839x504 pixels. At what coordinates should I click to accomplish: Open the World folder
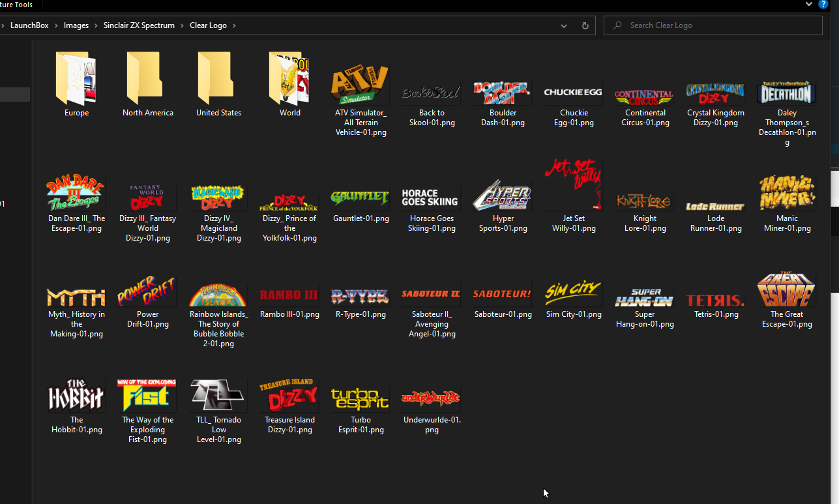click(290, 83)
